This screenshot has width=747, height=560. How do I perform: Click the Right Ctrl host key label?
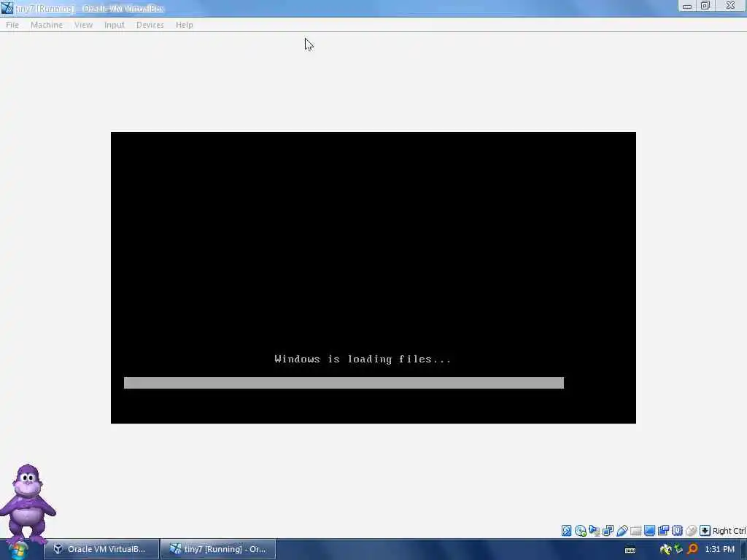[729, 531]
